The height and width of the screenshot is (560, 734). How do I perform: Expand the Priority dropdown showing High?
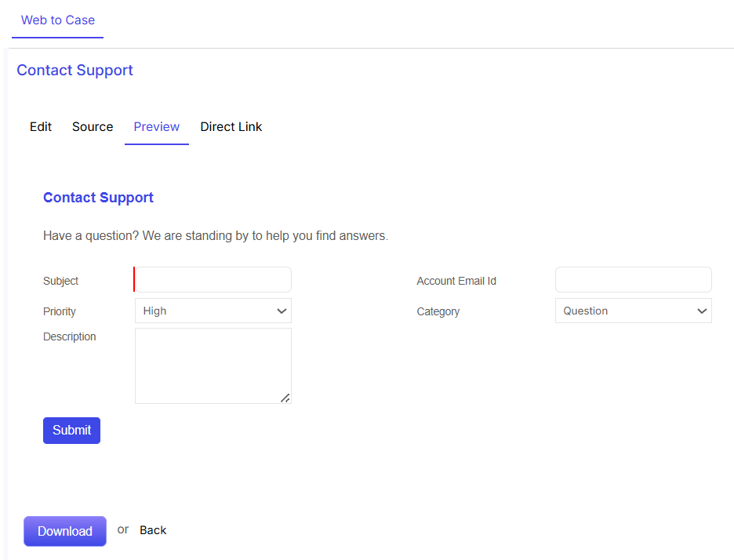(213, 311)
